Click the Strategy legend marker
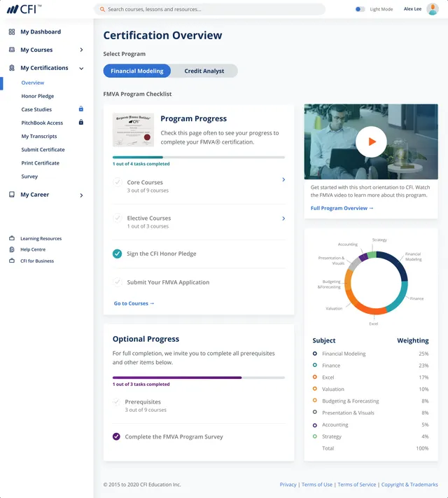448x498 pixels. coord(314,436)
